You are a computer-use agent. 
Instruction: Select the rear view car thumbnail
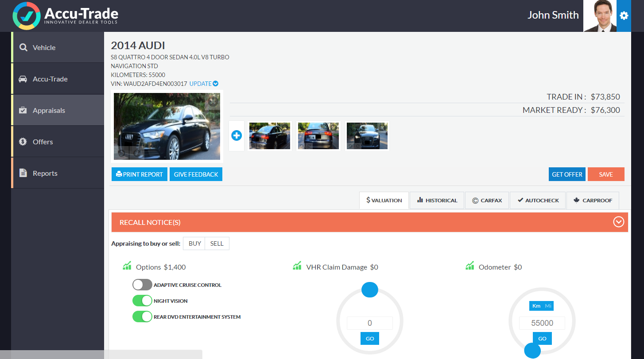(318, 136)
